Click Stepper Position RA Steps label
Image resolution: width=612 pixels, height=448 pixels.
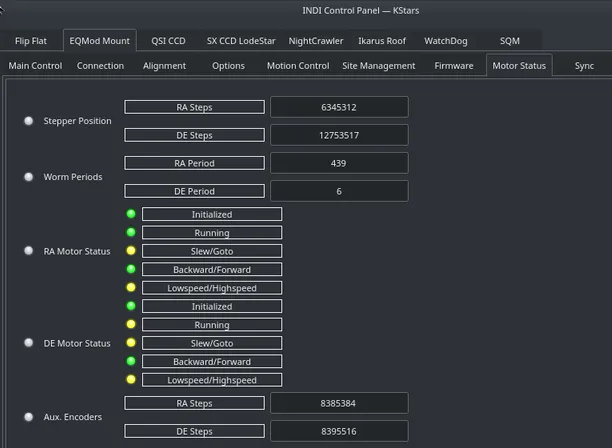pos(194,107)
